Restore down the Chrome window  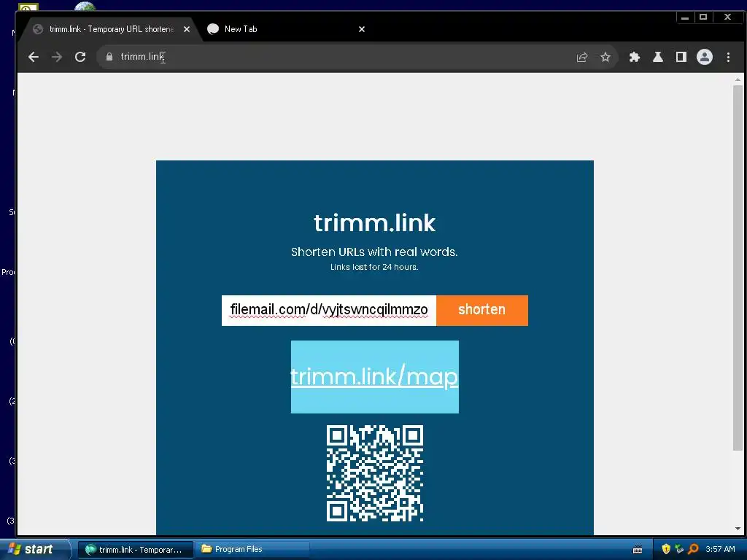703,17
